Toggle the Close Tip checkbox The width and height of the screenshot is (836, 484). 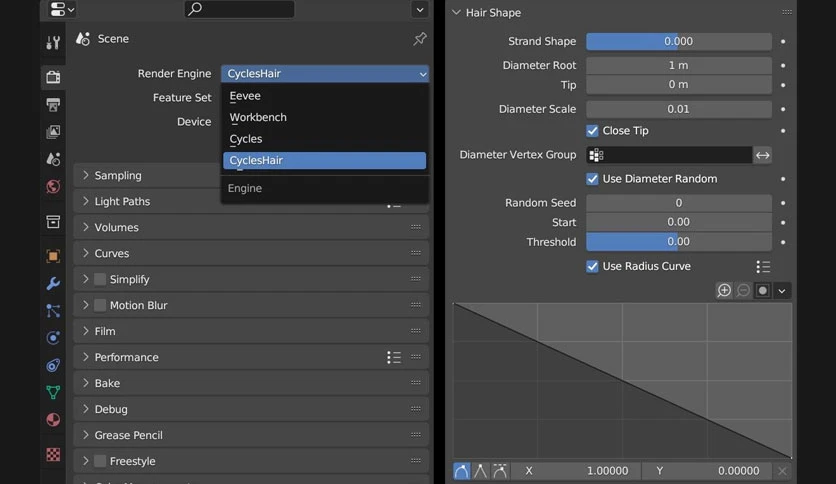(592, 131)
